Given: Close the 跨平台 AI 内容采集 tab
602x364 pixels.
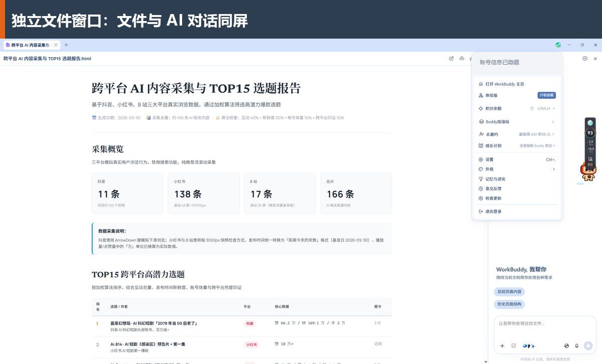Looking at the screenshot, I should click(56, 45).
